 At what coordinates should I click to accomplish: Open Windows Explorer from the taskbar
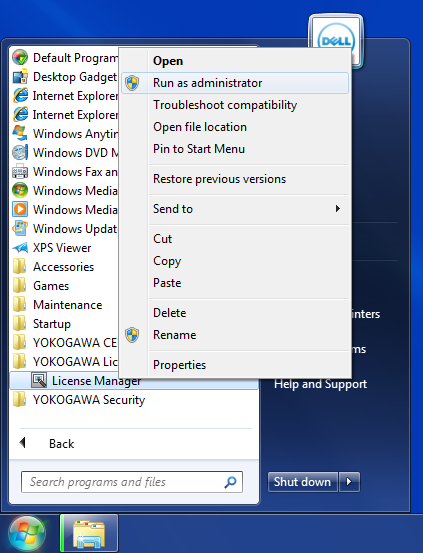pos(89,534)
